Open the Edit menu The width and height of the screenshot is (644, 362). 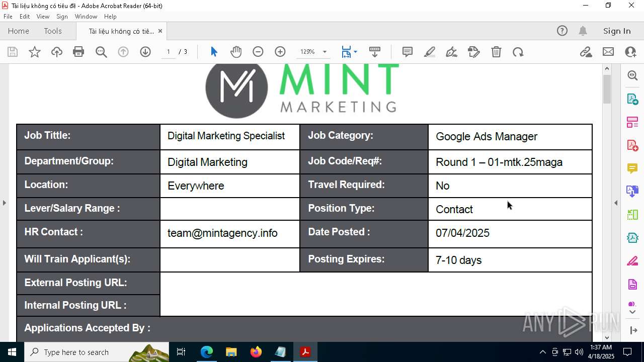(x=25, y=17)
